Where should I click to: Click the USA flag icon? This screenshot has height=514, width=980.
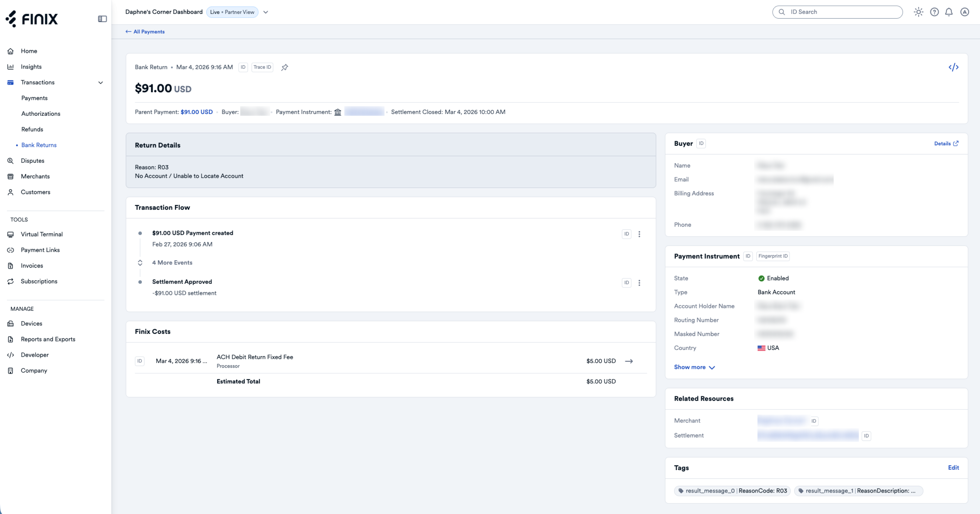click(x=761, y=348)
